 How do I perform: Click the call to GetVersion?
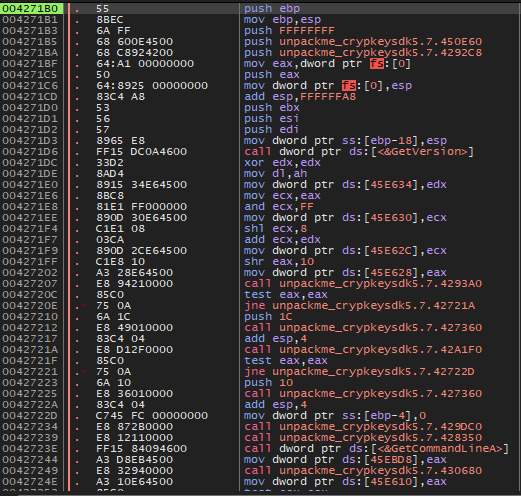358,151
